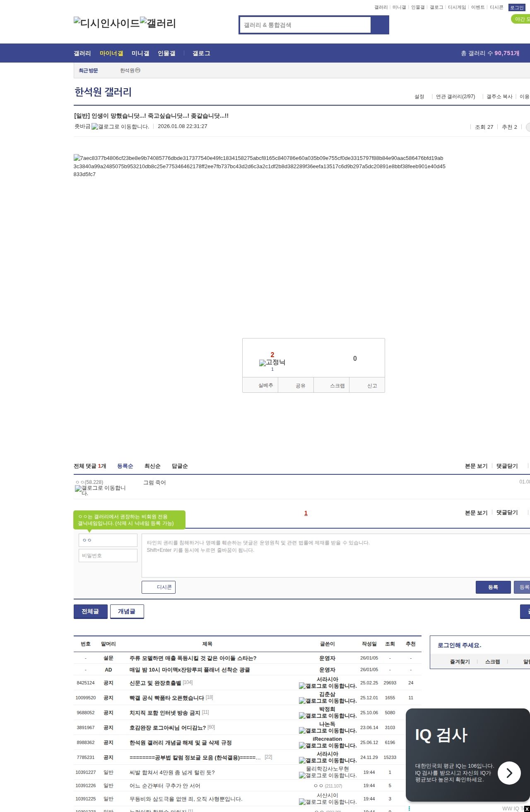Open the 미니갤 navigation item

pyautogui.click(x=140, y=53)
